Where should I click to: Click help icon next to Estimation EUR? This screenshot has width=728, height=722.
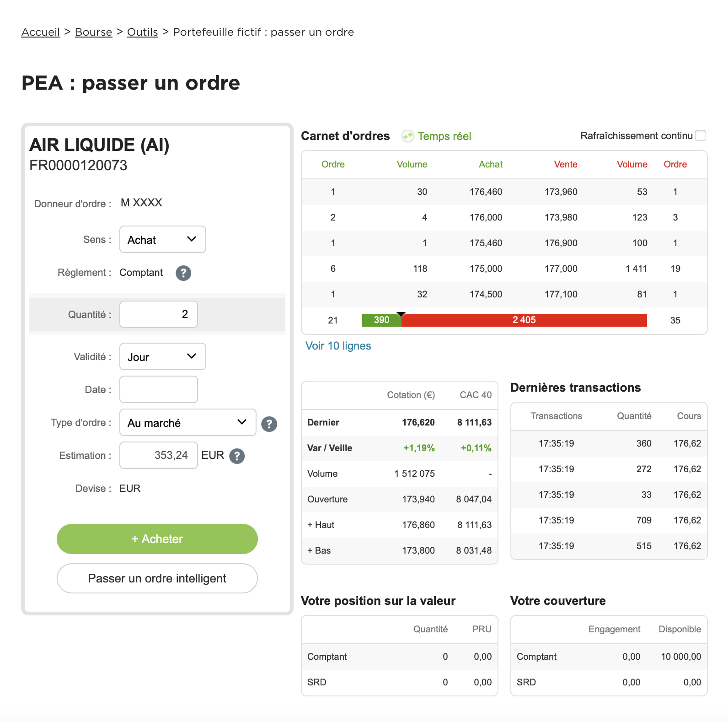(237, 456)
